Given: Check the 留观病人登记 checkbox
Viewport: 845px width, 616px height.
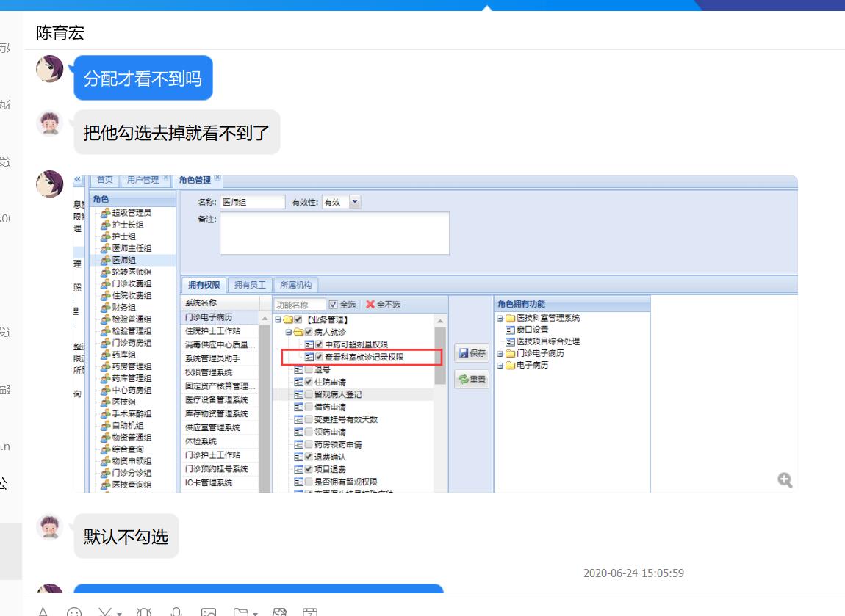Looking at the screenshot, I should [x=309, y=394].
